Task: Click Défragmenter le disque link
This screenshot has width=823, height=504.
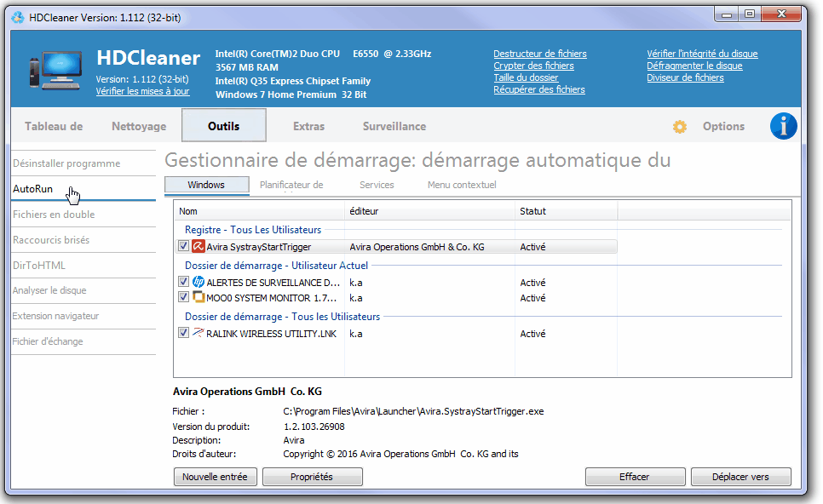Action: pyautogui.click(x=694, y=66)
